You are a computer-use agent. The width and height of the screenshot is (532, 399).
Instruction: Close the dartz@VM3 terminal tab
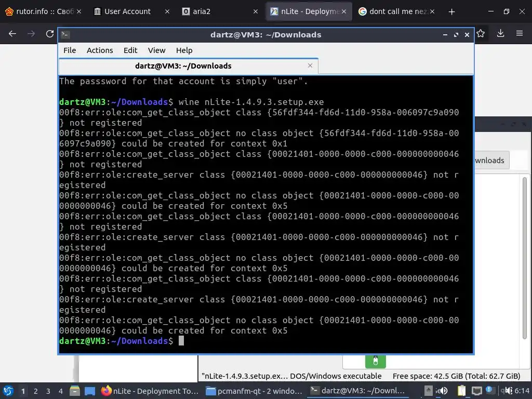(310, 65)
